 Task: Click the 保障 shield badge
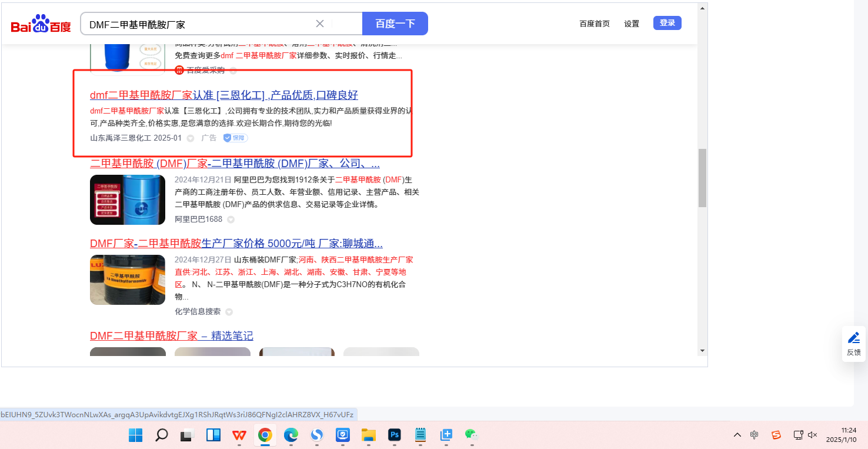[x=235, y=138]
